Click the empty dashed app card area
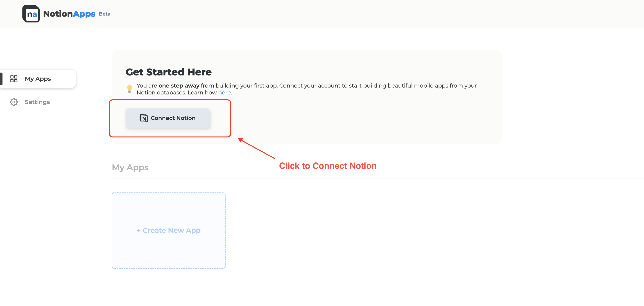 (x=168, y=253)
